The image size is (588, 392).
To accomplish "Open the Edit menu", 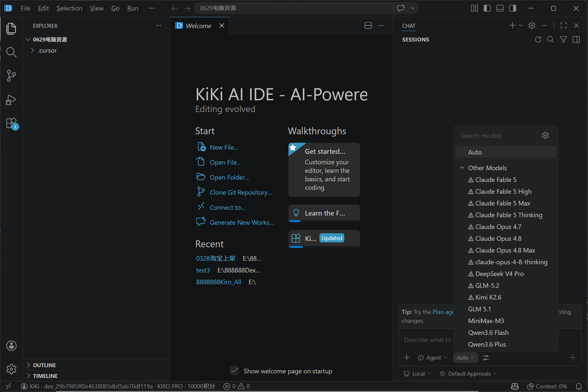I will pos(43,8).
